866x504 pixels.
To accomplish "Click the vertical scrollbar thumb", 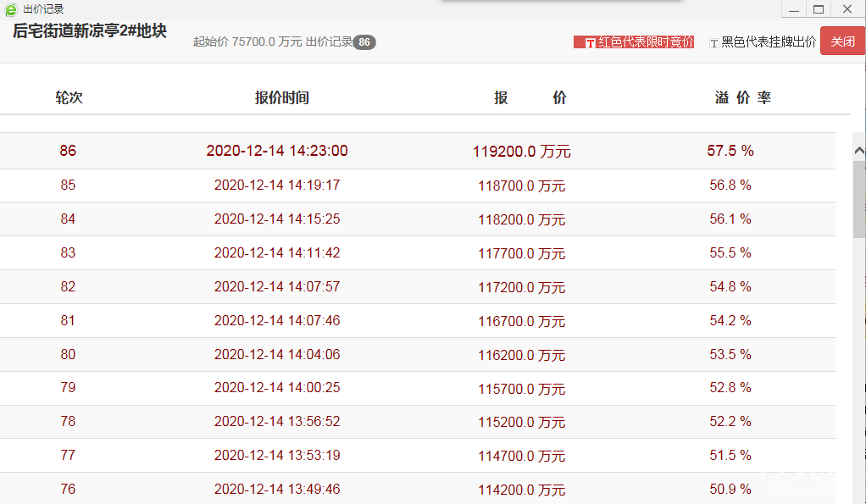I will click(x=858, y=199).
